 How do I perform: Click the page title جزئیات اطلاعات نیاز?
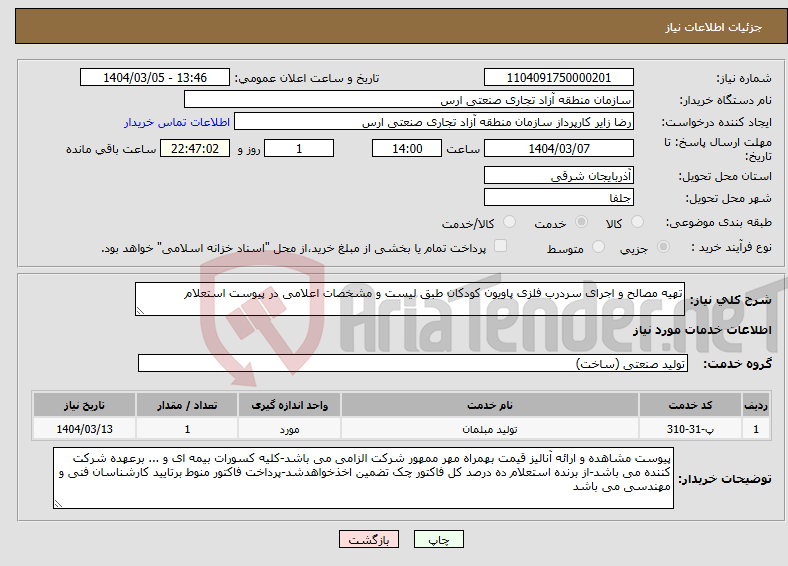[714, 27]
